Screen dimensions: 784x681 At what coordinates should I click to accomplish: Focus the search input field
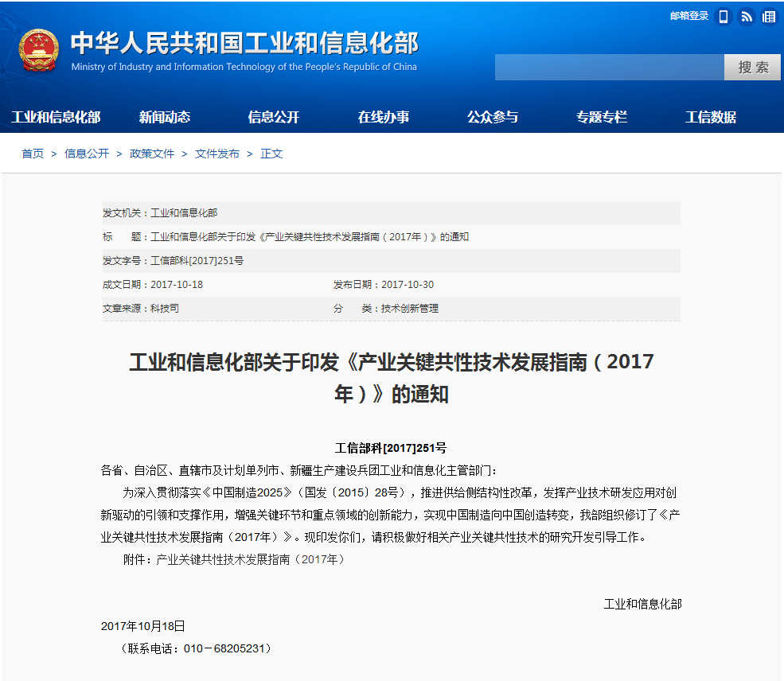tap(610, 67)
